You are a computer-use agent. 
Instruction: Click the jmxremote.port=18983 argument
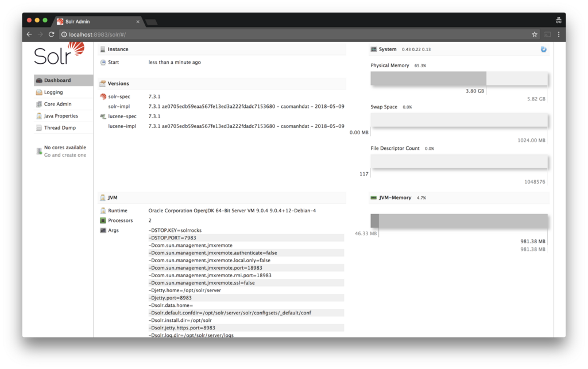pyautogui.click(x=206, y=268)
